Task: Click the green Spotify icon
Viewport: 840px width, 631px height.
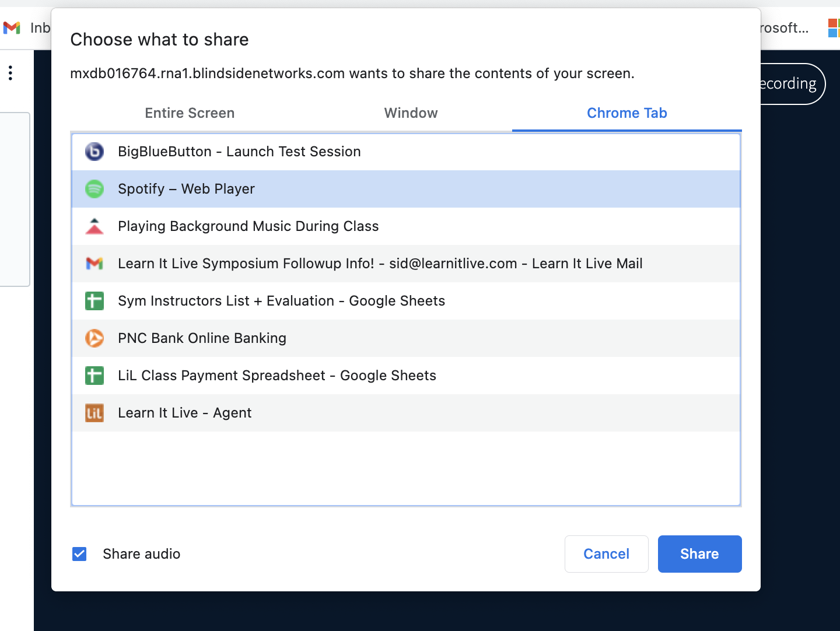Action: (x=94, y=189)
